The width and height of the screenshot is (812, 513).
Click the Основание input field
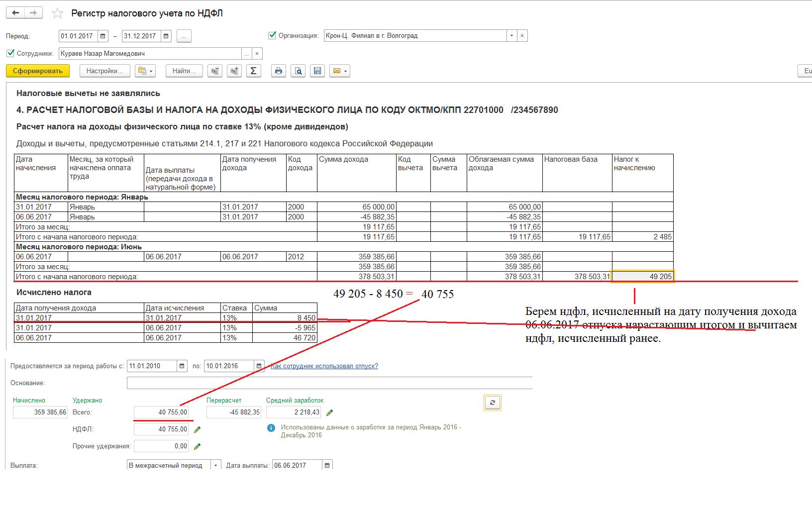click(x=329, y=383)
